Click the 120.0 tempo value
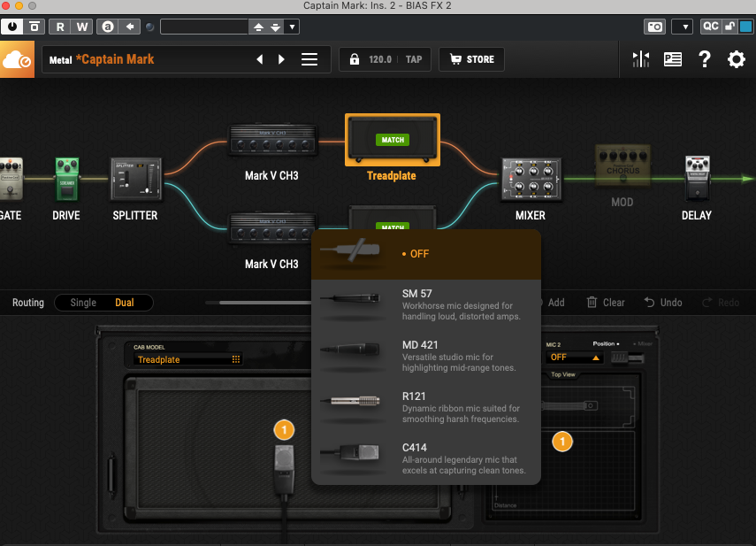This screenshot has height=546, width=756. click(380, 59)
